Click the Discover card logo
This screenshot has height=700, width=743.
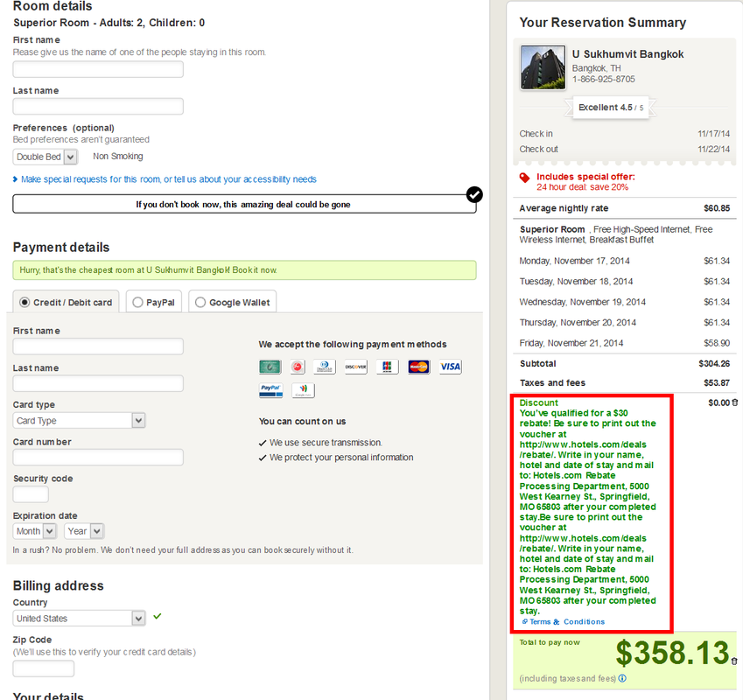(x=355, y=367)
